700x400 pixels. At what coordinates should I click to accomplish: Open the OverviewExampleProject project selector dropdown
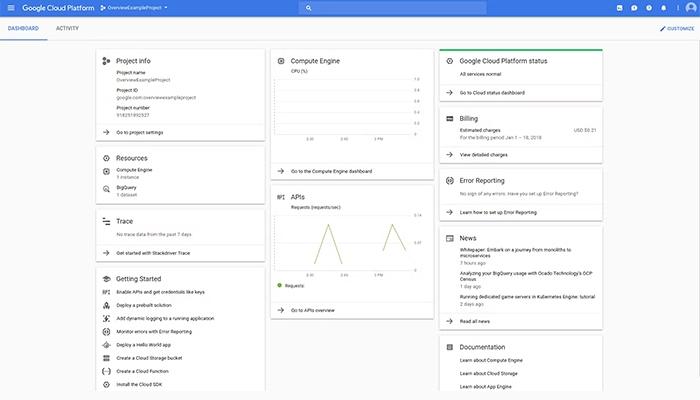click(134, 8)
